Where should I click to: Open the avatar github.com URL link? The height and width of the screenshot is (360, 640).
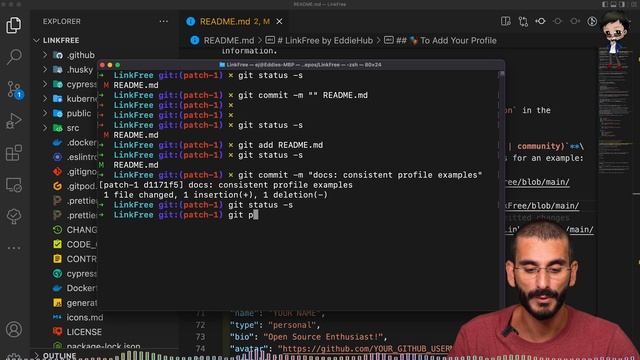[x=366, y=349]
